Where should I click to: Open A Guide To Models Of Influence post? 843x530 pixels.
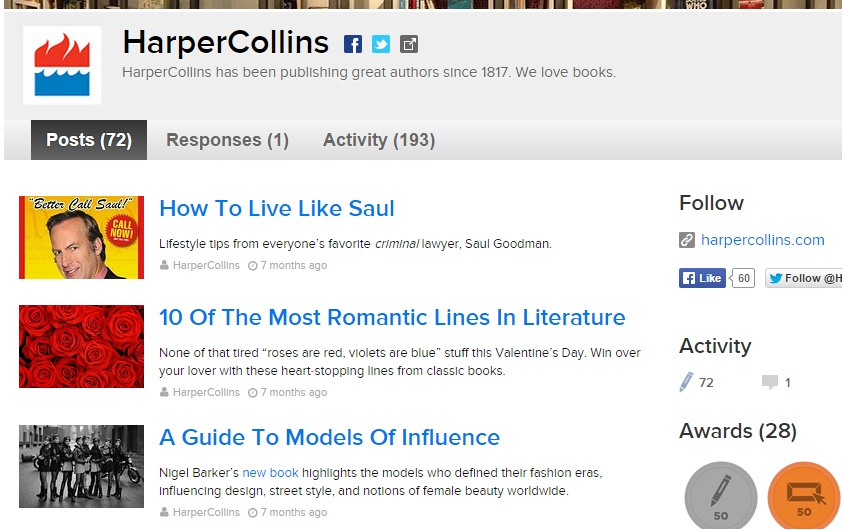coord(330,438)
